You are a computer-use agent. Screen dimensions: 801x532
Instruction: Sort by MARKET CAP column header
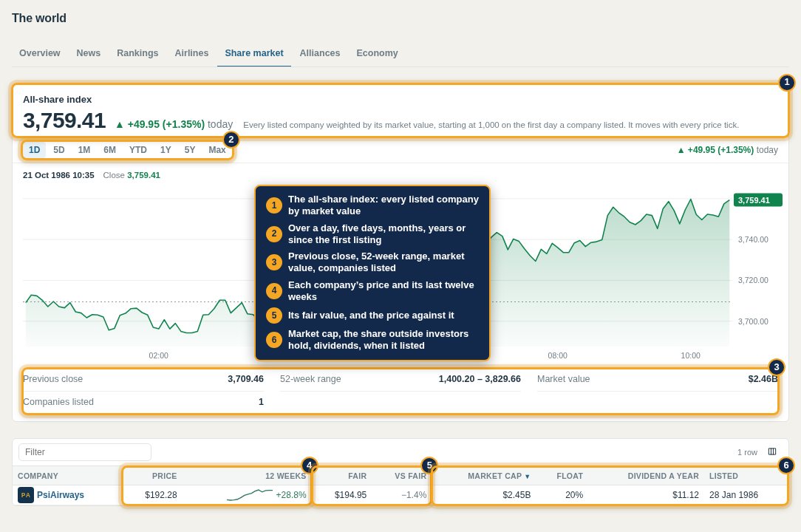[499, 476]
